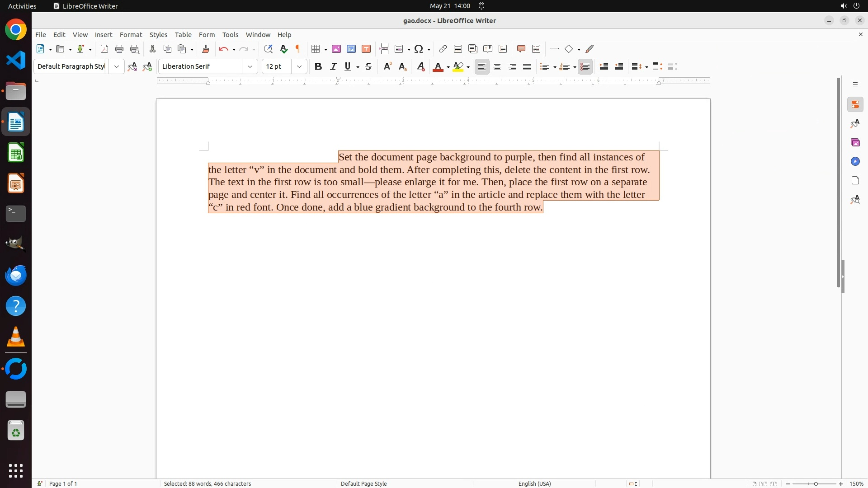Expand the Font Name dropdown list
The height and width of the screenshot is (488, 868).
(x=250, y=66)
